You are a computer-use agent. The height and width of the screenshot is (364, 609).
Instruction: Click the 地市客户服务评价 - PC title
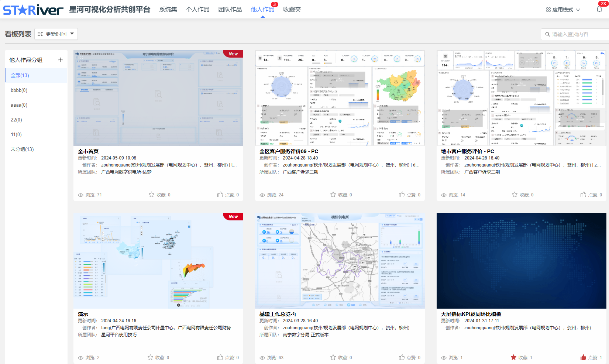(x=467, y=151)
